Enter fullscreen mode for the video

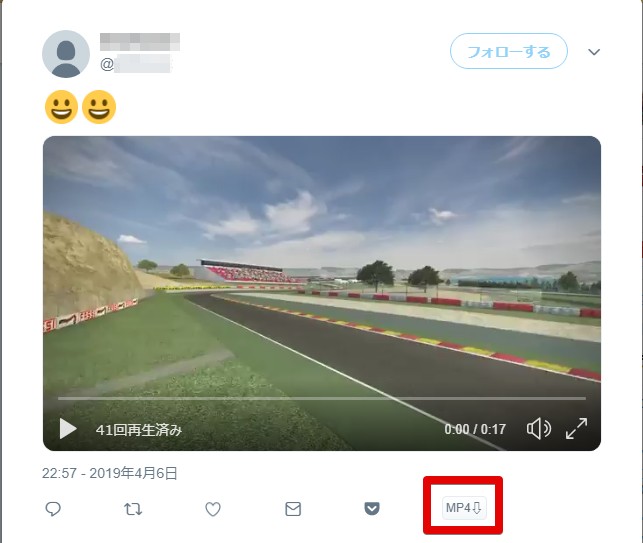pos(577,429)
